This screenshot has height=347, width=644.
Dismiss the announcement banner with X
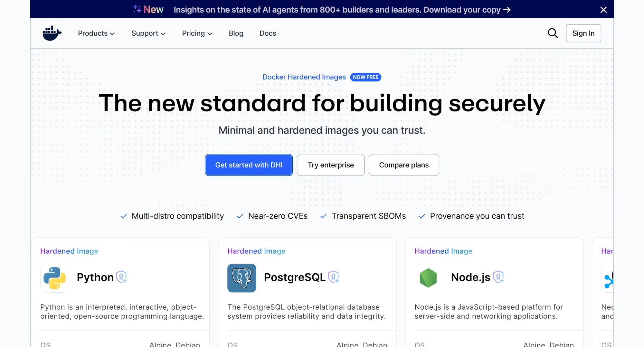(603, 10)
